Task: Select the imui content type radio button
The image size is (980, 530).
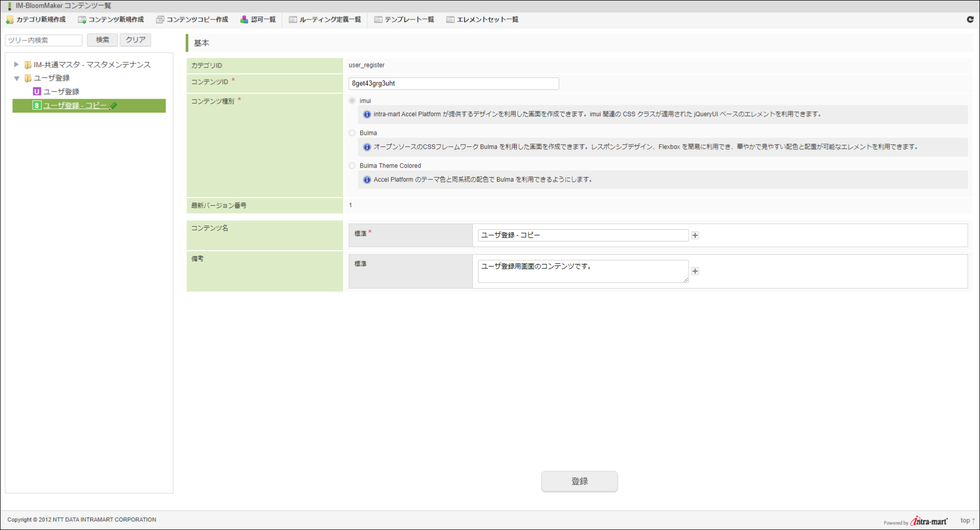Action: [352, 101]
